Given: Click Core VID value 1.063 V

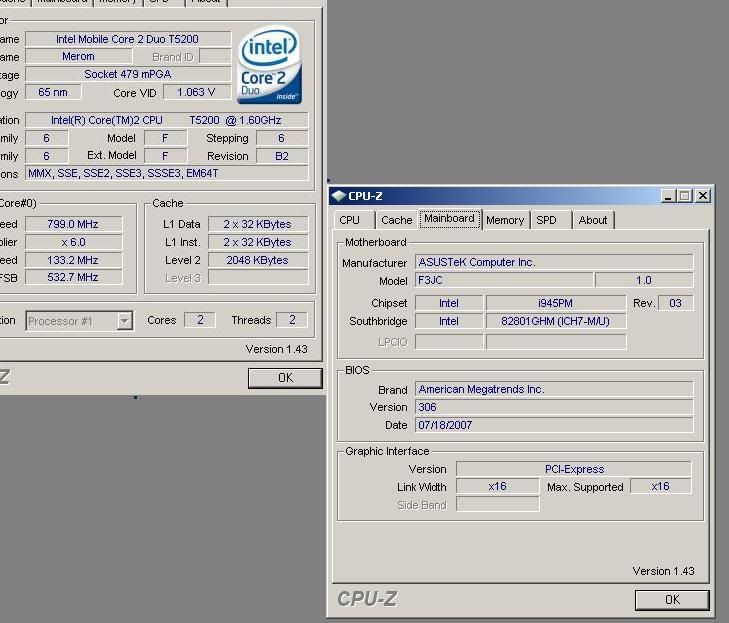Looking at the screenshot, I should [197, 92].
